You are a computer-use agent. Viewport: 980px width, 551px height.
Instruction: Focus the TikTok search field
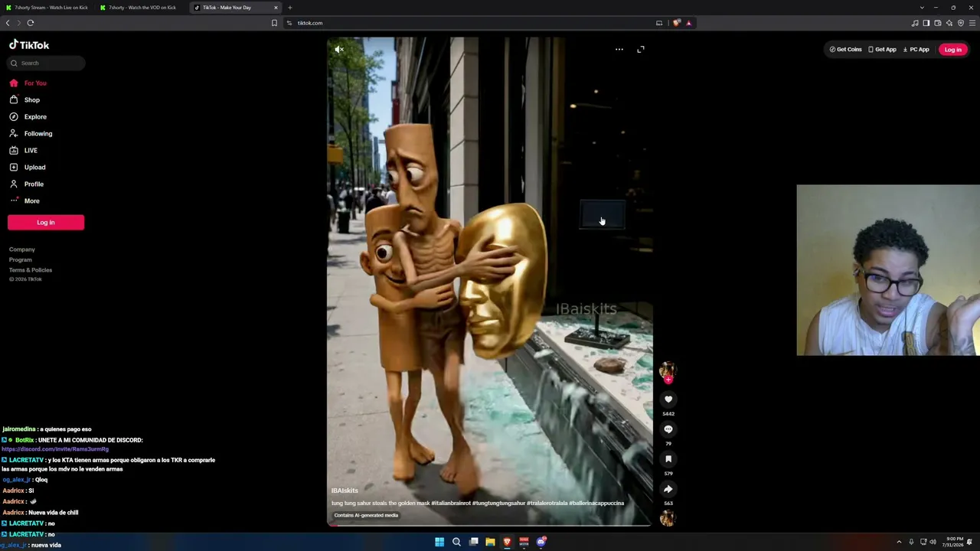[x=46, y=64]
